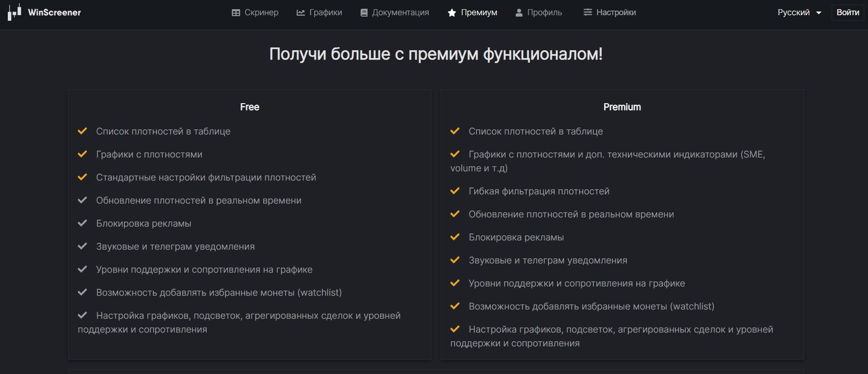Viewport: 868px width, 374px height.
Task: Click the Free grey checkmark beside Уровни поддержки
Action: click(x=82, y=269)
